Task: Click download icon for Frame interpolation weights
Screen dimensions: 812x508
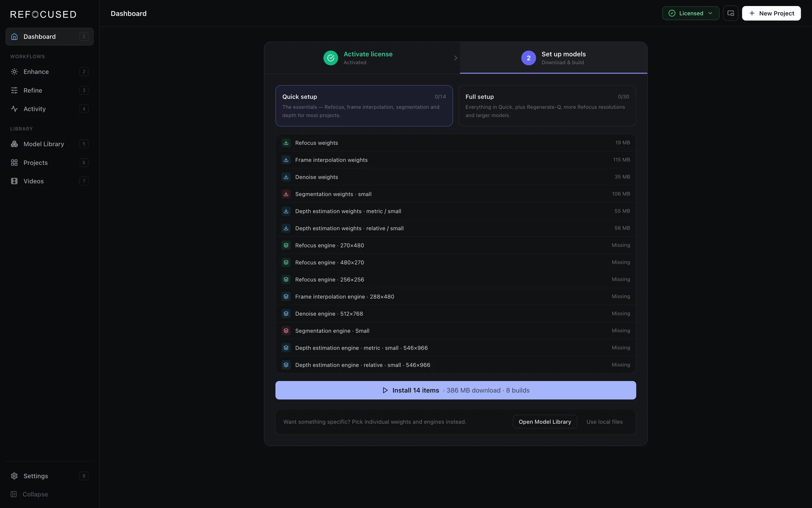Action: point(286,160)
